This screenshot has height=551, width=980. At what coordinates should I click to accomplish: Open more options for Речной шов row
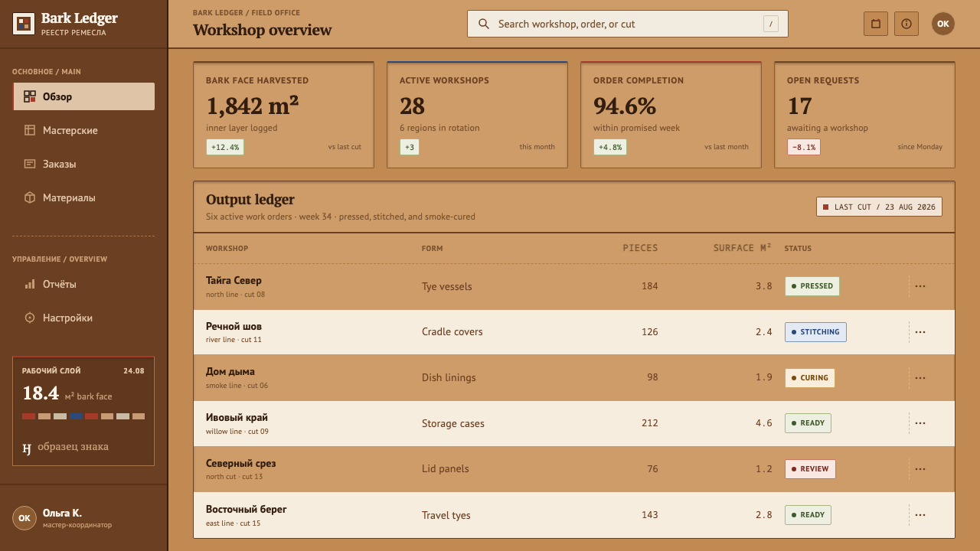(920, 332)
